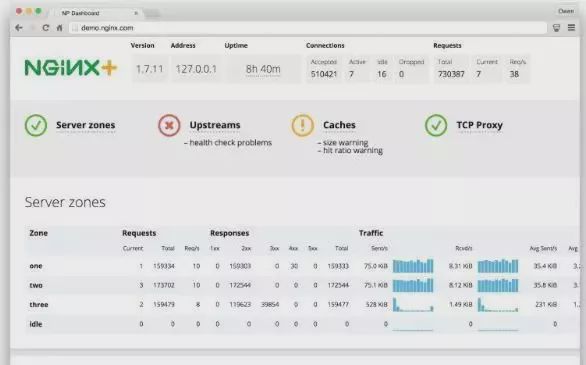Click the red Upstreams error icon
This screenshot has height=365, width=586.
tap(169, 125)
